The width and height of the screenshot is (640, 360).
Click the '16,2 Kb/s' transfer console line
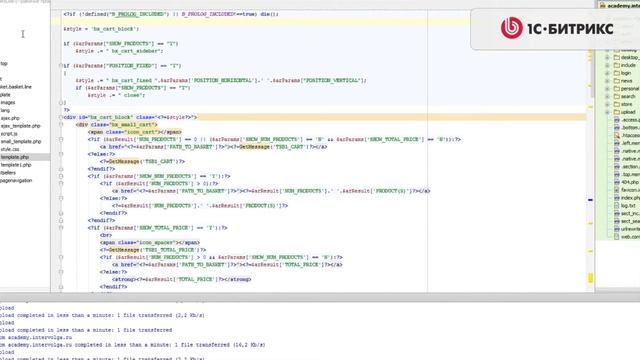pos(133,345)
